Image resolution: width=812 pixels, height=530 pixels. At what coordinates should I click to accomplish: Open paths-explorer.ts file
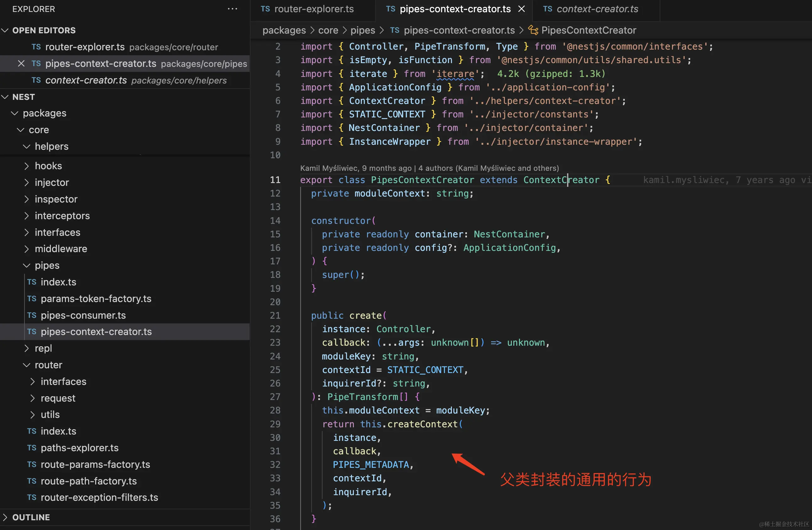125,448
